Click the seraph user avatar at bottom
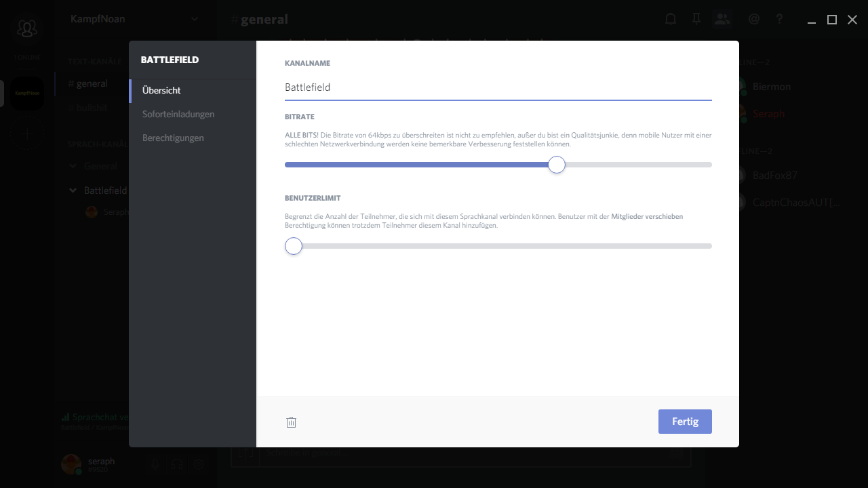Viewport: 868px width, 488px height. coord(71,464)
